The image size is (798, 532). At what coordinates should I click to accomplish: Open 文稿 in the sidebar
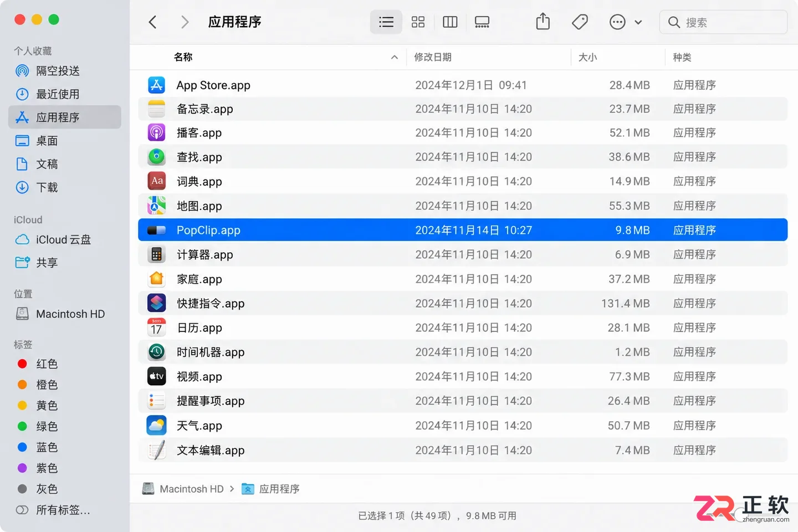click(65, 164)
